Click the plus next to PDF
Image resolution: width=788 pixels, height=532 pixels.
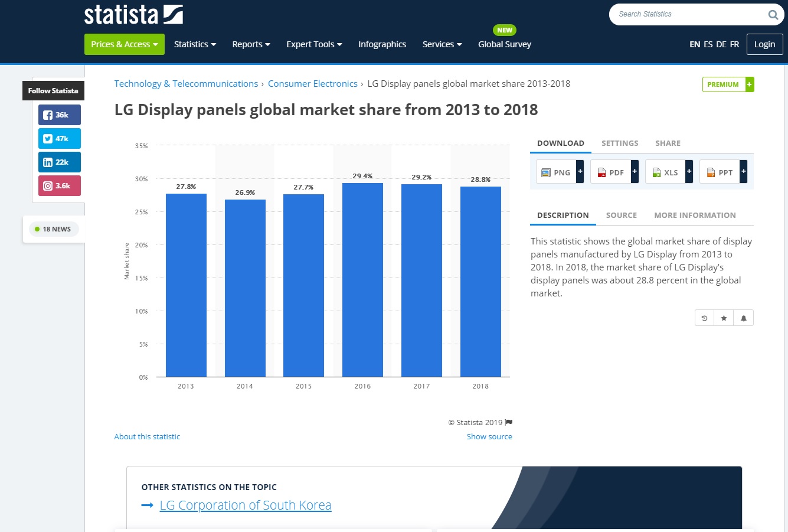[x=635, y=172]
